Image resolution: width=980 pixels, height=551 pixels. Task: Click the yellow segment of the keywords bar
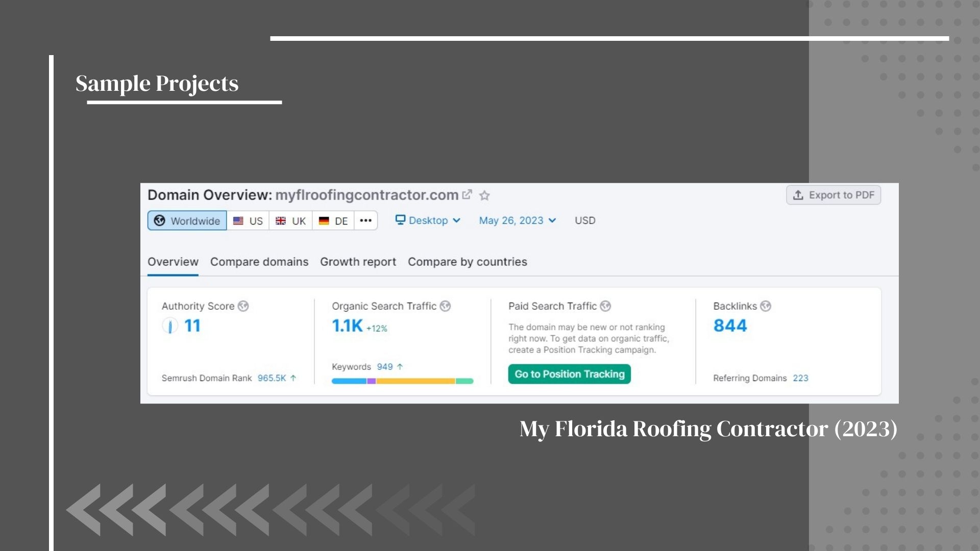click(415, 381)
